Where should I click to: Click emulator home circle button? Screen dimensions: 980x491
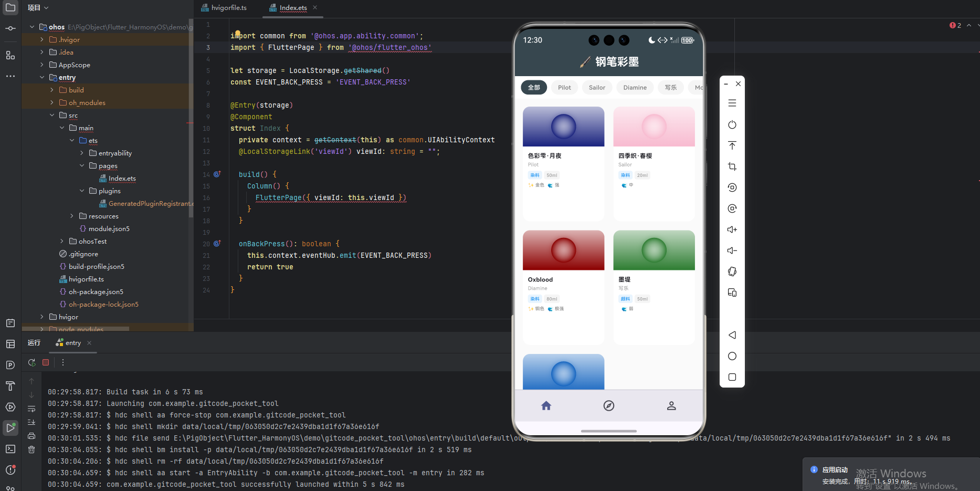732,356
